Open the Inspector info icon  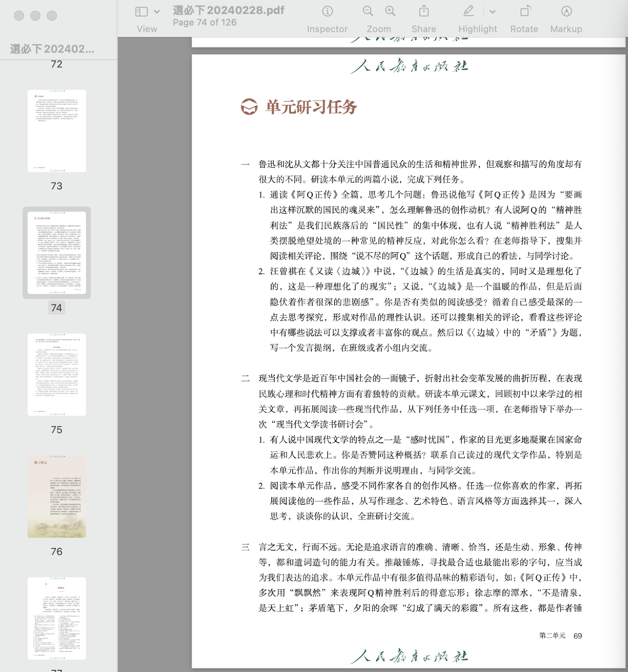[327, 11]
